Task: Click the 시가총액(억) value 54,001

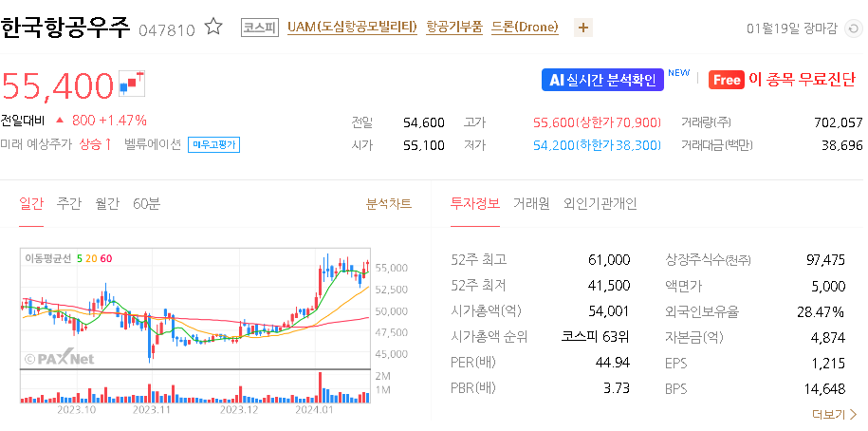Action: [609, 310]
